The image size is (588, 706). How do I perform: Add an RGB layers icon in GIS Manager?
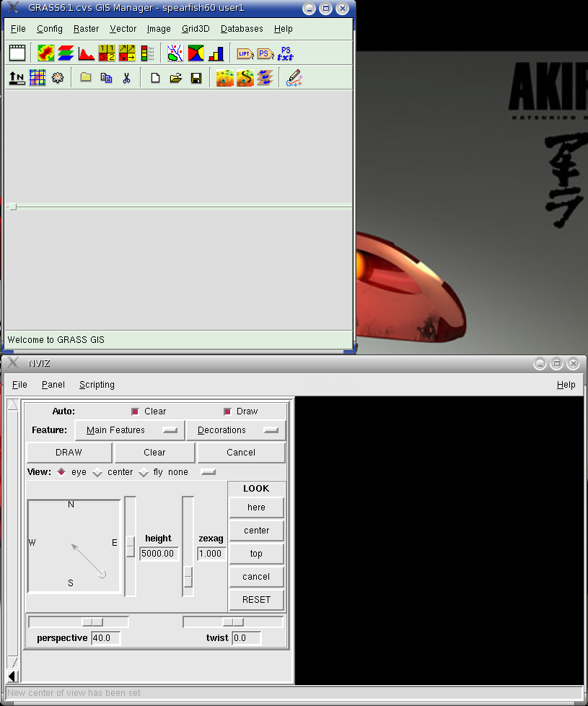click(x=66, y=53)
